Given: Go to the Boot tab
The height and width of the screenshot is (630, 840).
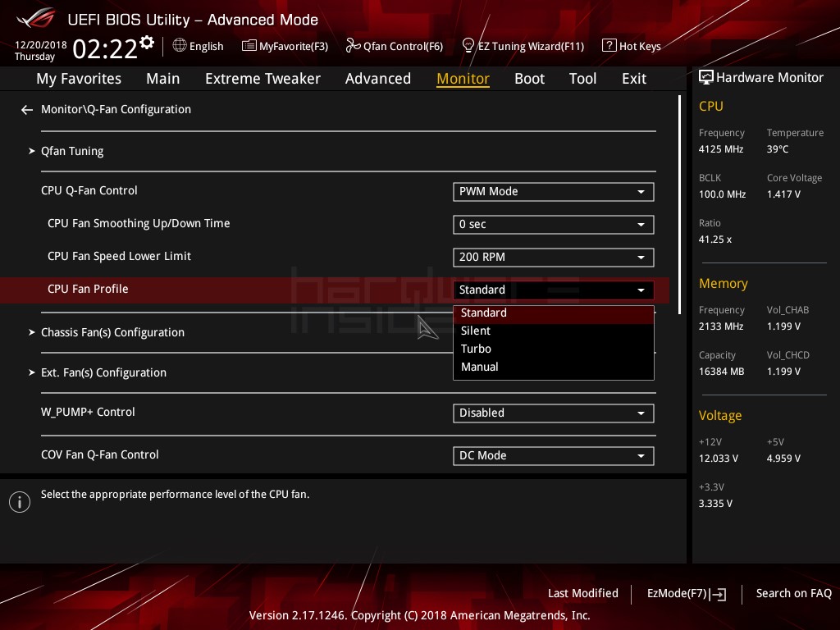Looking at the screenshot, I should (529, 79).
